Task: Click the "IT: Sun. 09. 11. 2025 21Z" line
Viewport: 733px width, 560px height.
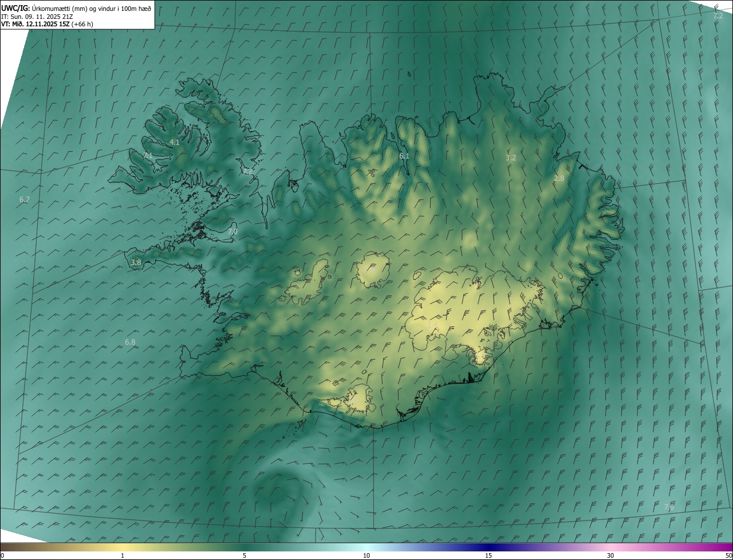Action: click(x=36, y=17)
